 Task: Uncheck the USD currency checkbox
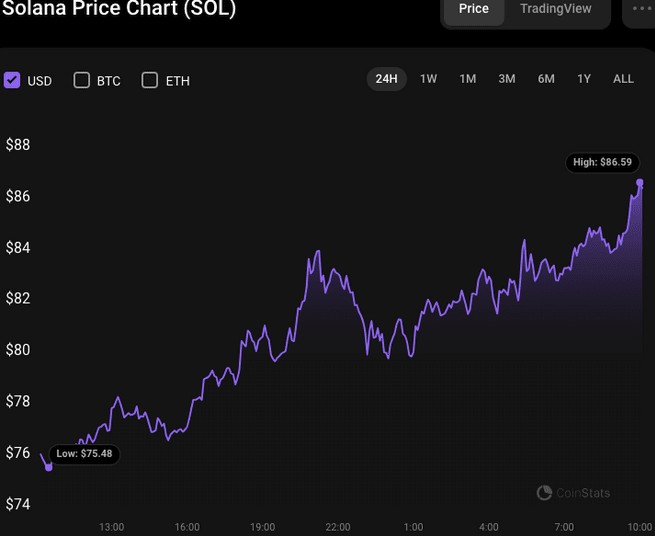(x=12, y=80)
